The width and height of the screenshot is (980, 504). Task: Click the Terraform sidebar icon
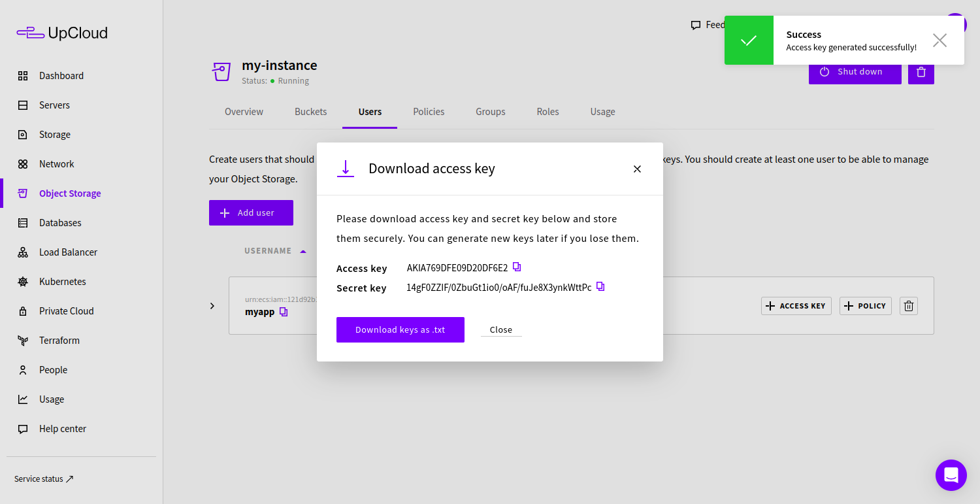[x=23, y=341]
